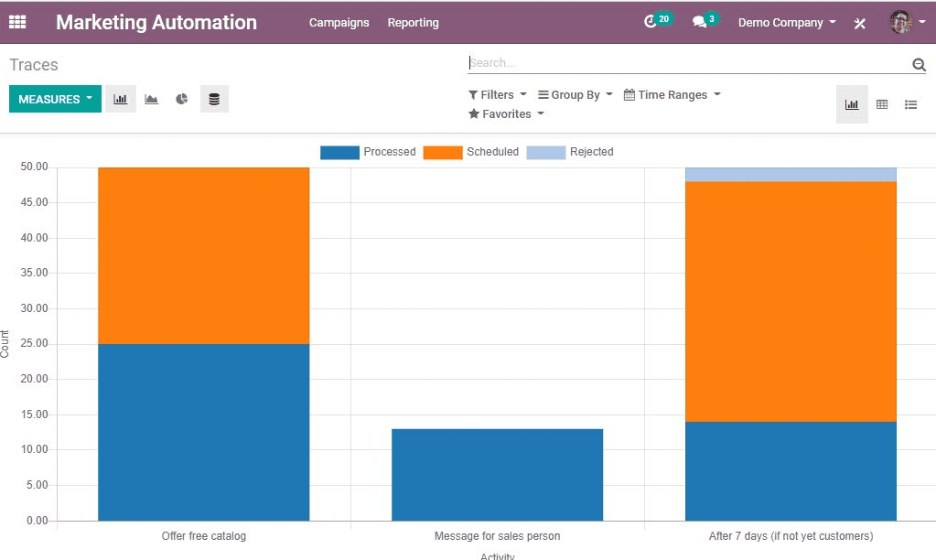Open the Reporting menu

413,23
